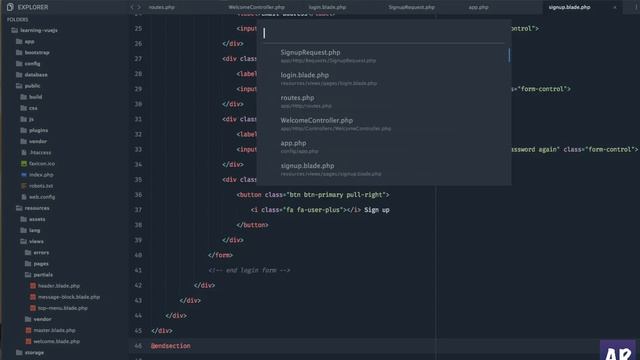
Task: Choose SignupRequest.php in the quick-open list
Action: click(384, 56)
